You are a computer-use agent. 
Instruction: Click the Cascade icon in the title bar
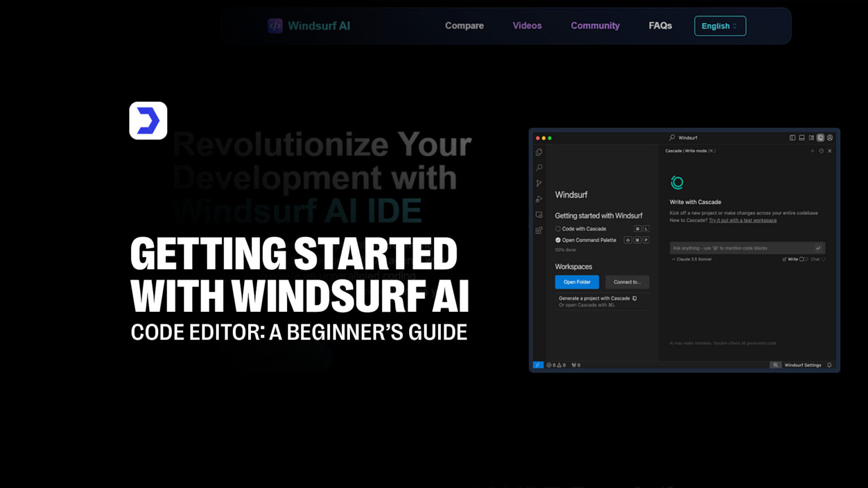821,138
